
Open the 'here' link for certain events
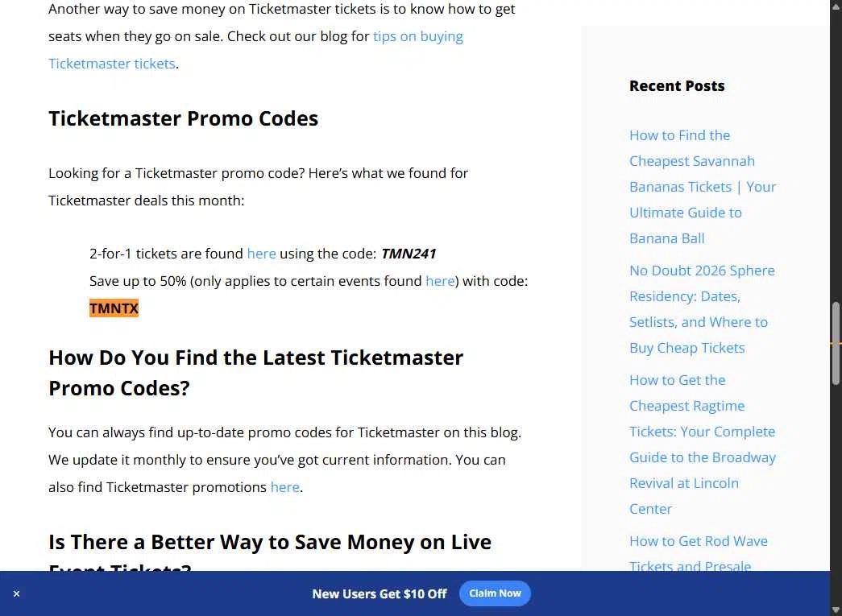tap(440, 281)
